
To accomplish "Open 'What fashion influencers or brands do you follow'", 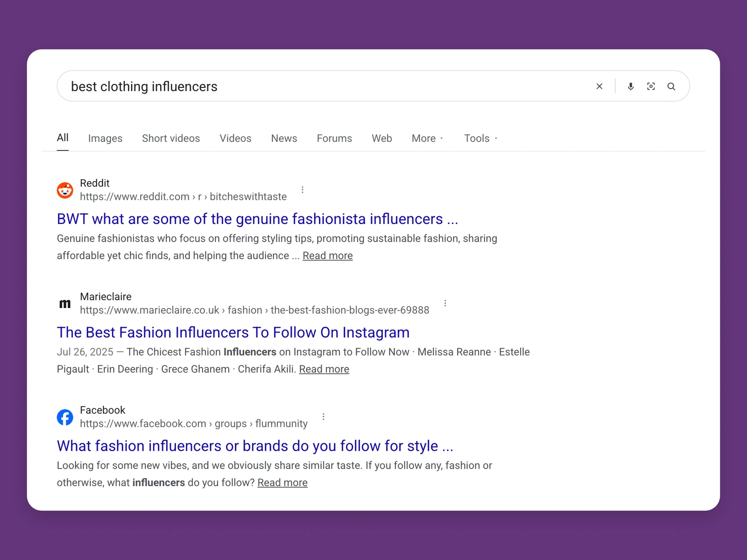I will pos(255,446).
